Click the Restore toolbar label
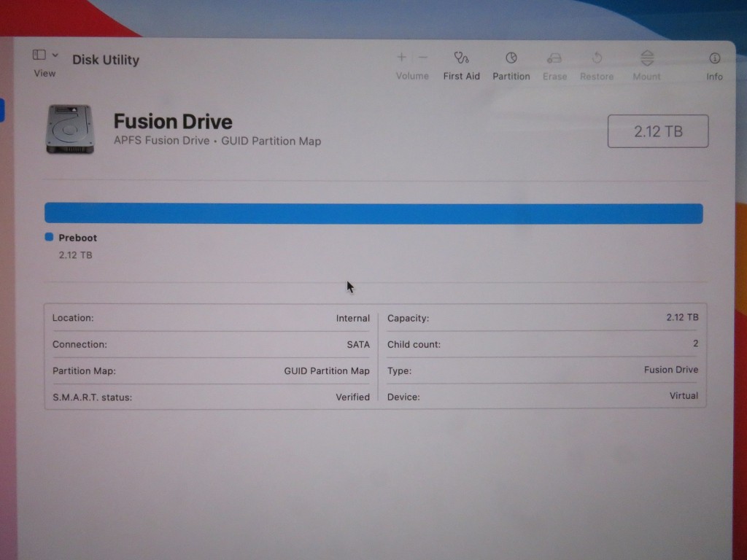Screen dimensions: 747x560 tap(597, 77)
